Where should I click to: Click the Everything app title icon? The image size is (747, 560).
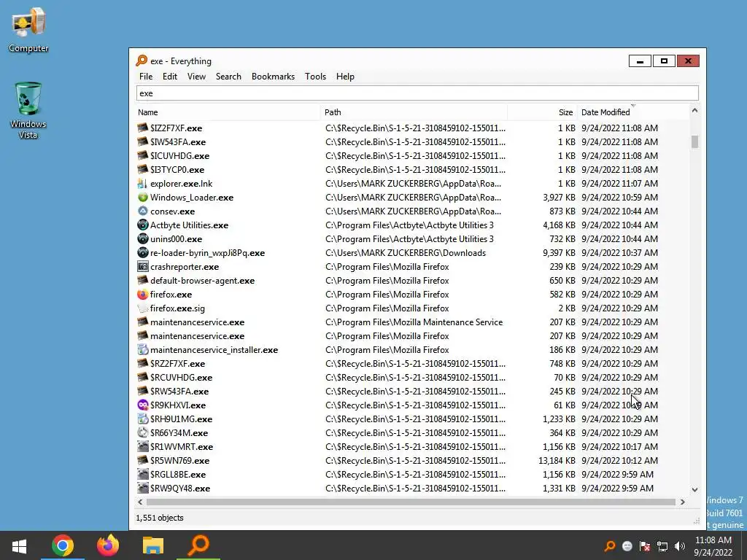(x=142, y=61)
